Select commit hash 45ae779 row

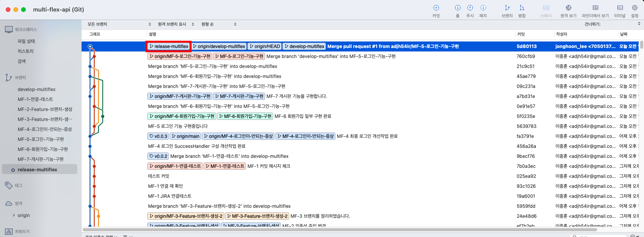pos(360,76)
